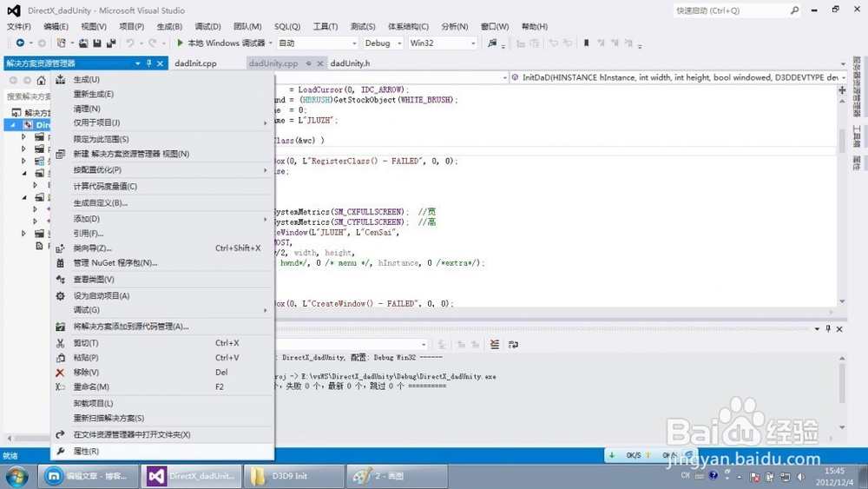Close the dadUnity.cpp tab

coord(319,63)
